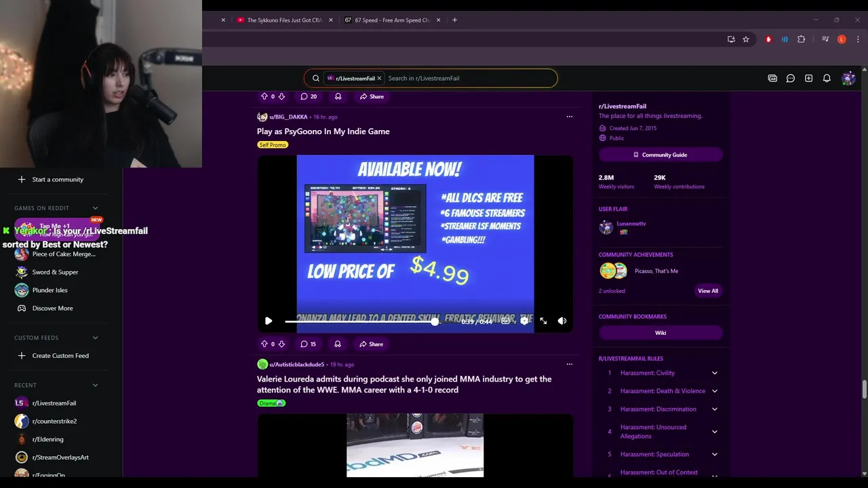The height and width of the screenshot is (488, 868).
Task: Click the Reddit search magnifier icon
Action: pyautogui.click(x=316, y=78)
